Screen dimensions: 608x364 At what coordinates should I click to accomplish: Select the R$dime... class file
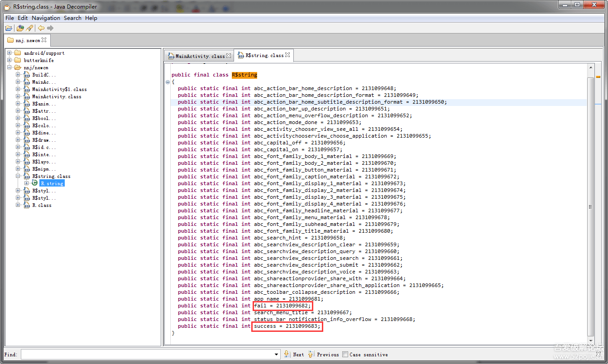tap(44, 133)
